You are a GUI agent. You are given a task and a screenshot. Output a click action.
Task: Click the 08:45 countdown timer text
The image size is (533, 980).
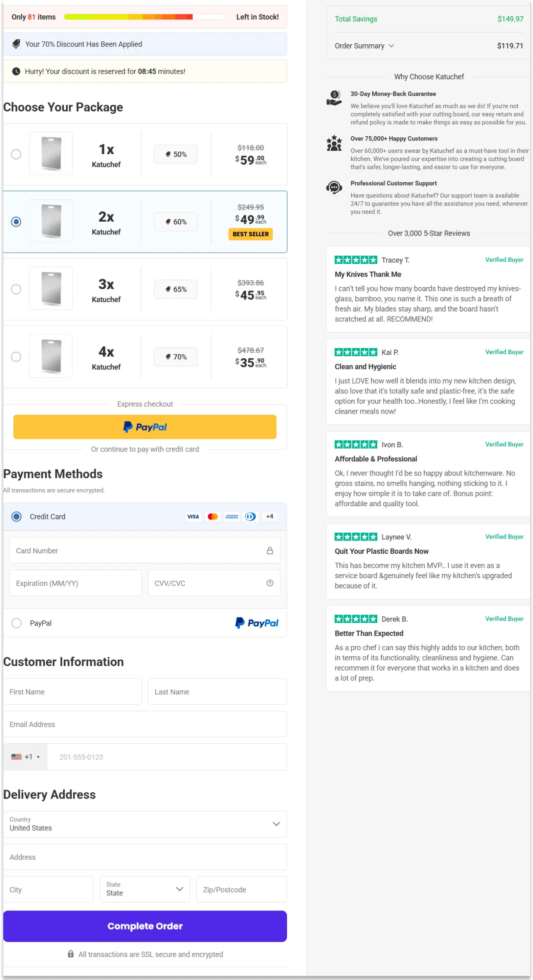pyautogui.click(x=147, y=71)
